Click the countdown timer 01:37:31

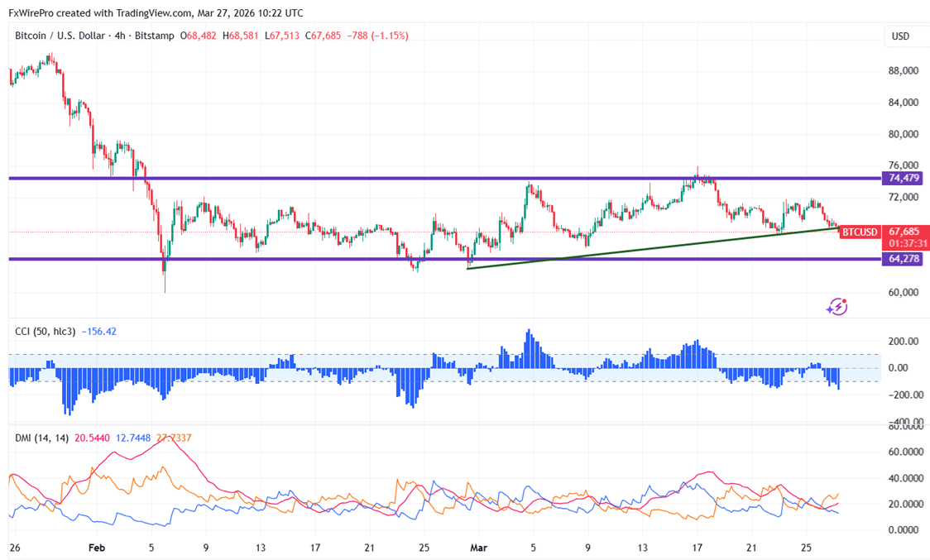(908, 243)
